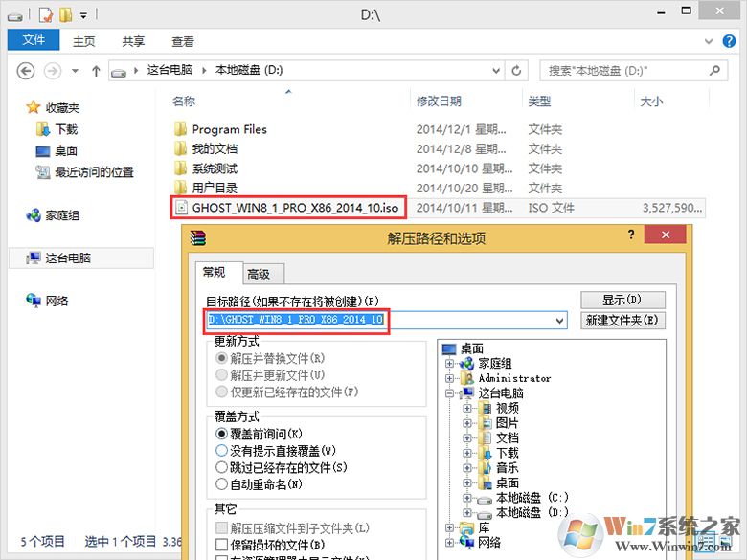This screenshot has height=560, width=747.
Task: Collapse 这台电脑 node in dialog folder tree
Action: (x=449, y=393)
